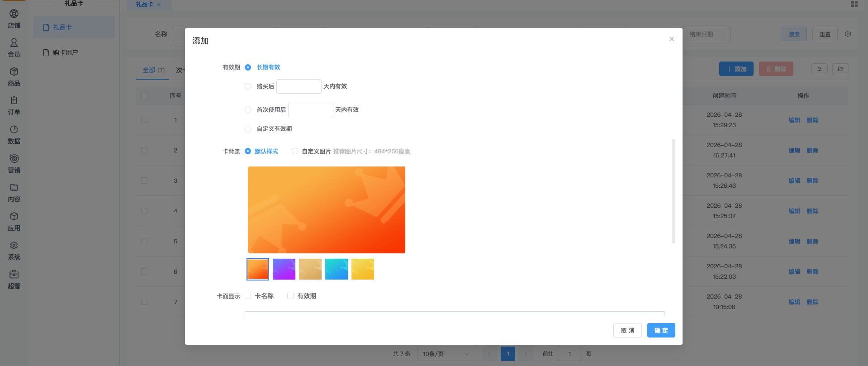Click the 前往 page number input
This screenshot has width=868, height=366.
(x=569, y=354)
